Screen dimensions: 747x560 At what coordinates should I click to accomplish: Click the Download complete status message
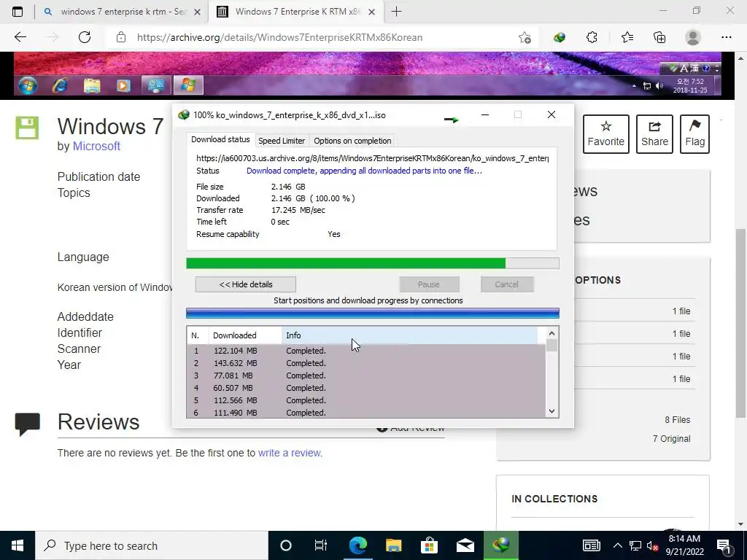(364, 171)
